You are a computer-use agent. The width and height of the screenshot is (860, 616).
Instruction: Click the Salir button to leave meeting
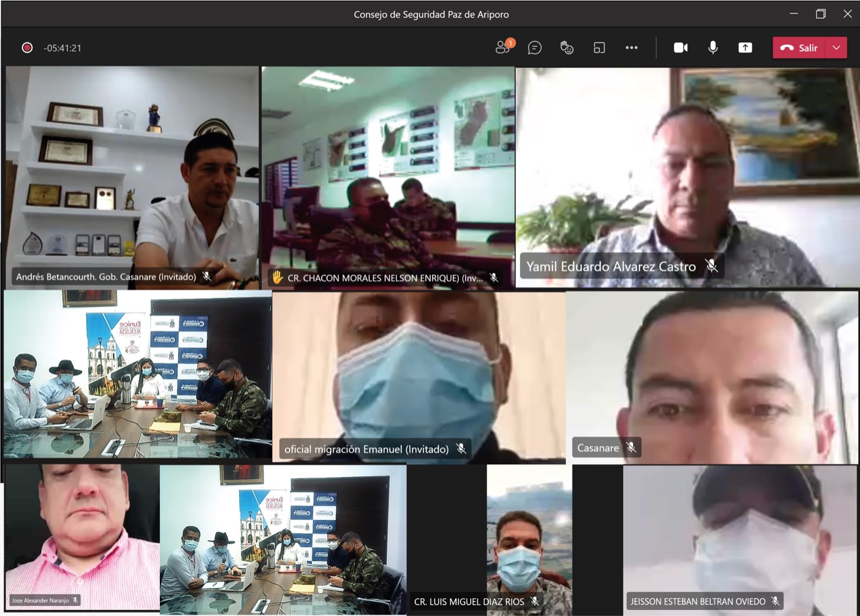tap(800, 48)
